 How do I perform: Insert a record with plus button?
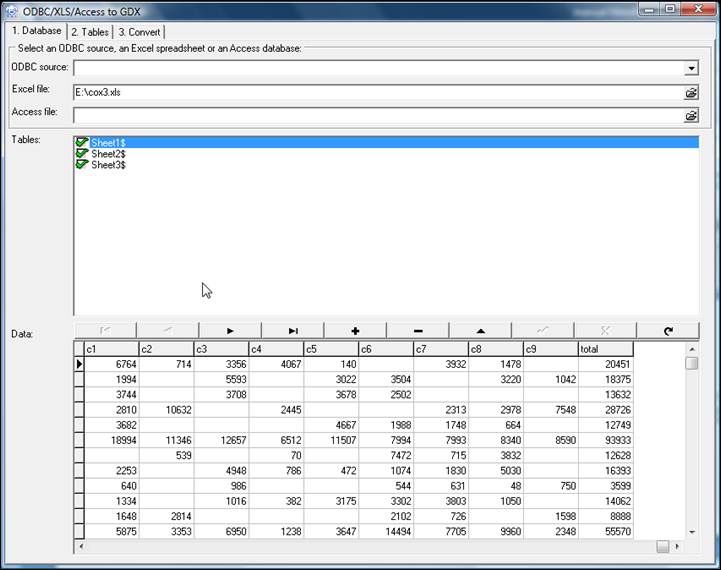click(355, 330)
